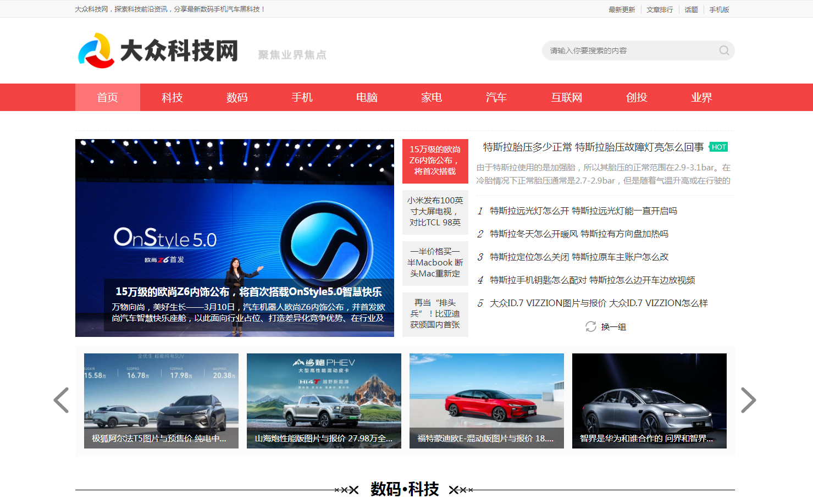The height and width of the screenshot is (504, 813).
Task: Click the 最新更新 top link
Action: point(622,9)
